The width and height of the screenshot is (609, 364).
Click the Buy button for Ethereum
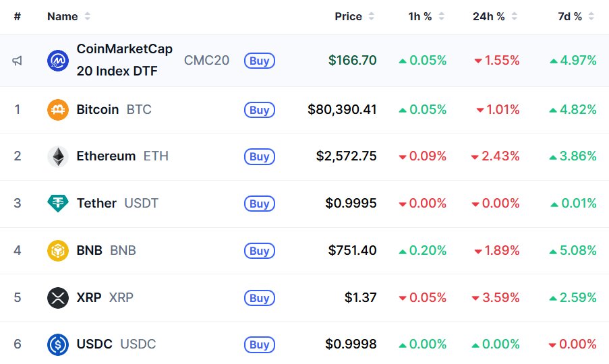click(x=260, y=156)
